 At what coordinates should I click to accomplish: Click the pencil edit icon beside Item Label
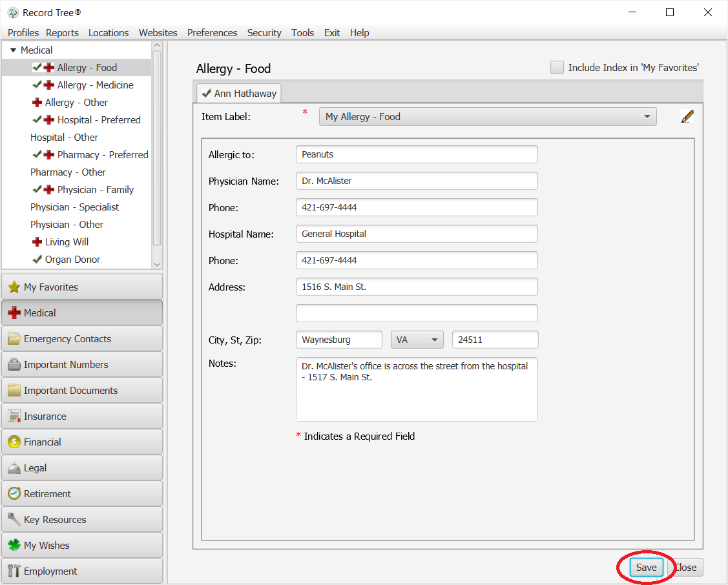[x=687, y=116]
